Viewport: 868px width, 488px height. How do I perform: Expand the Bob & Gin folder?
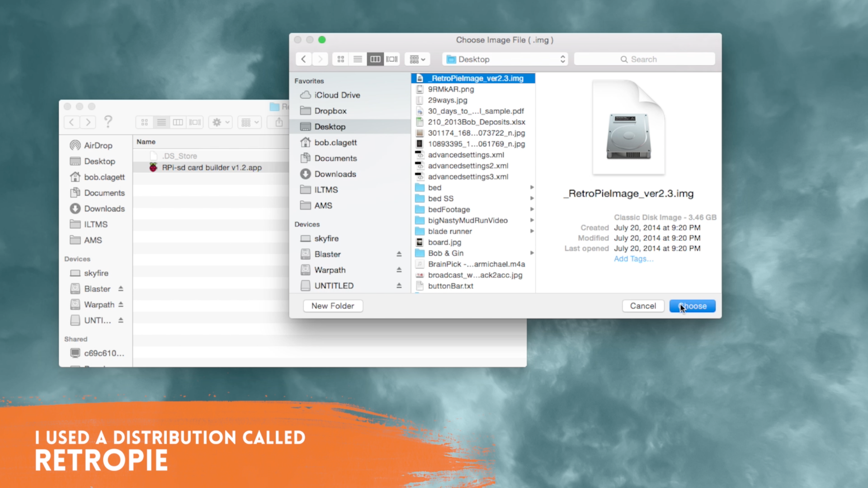[x=532, y=253]
